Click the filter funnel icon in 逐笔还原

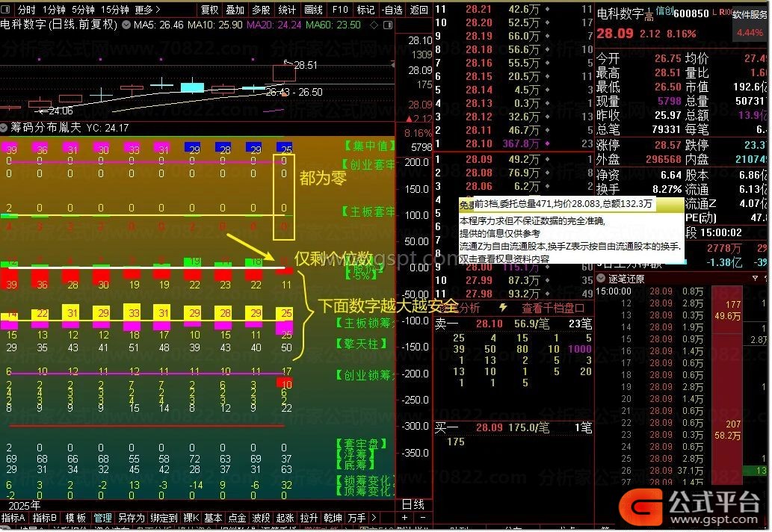tap(755, 279)
